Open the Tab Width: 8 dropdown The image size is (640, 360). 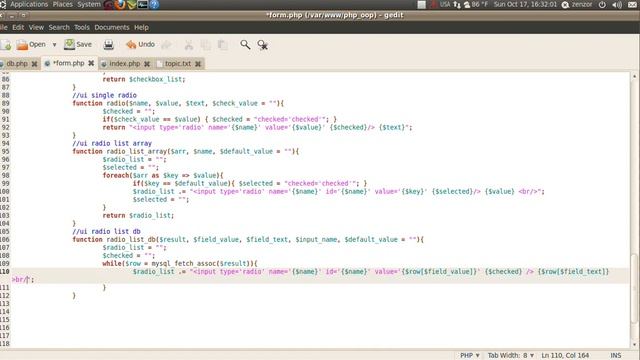pyautogui.click(x=511, y=356)
